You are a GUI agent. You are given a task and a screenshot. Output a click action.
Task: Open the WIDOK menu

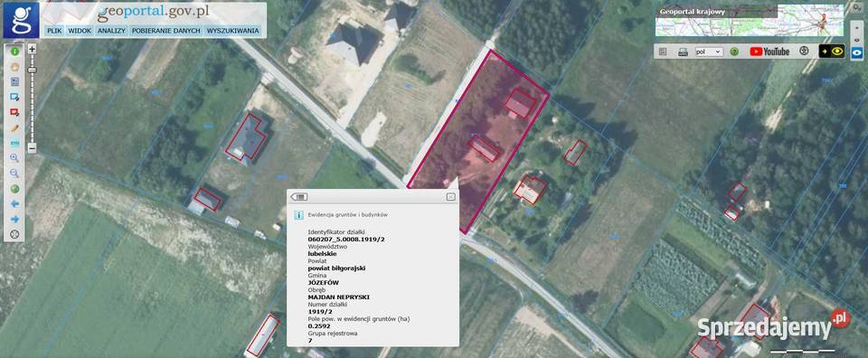(80, 31)
